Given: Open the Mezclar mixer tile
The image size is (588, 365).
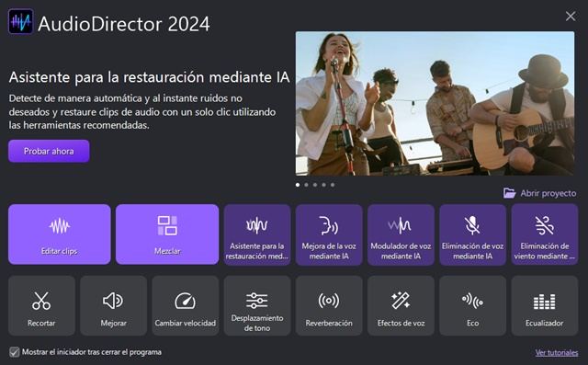Looking at the screenshot, I should coord(167,234).
